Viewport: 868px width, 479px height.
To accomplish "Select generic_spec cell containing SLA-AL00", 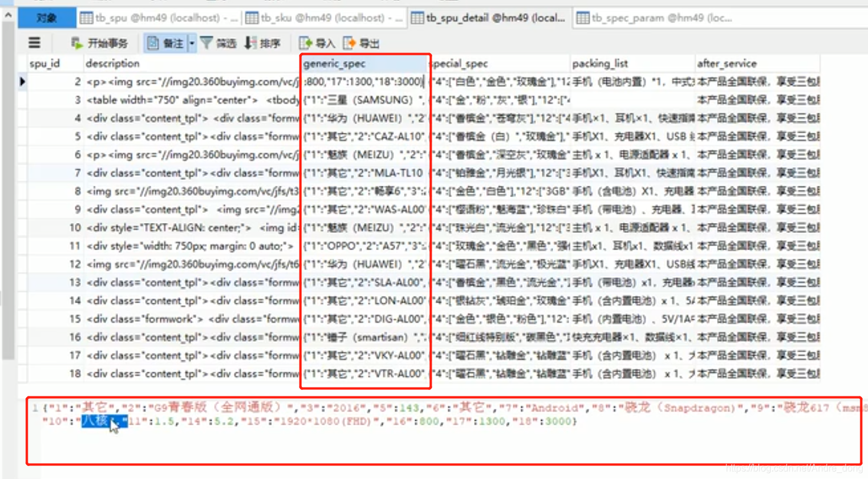I will point(364,283).
